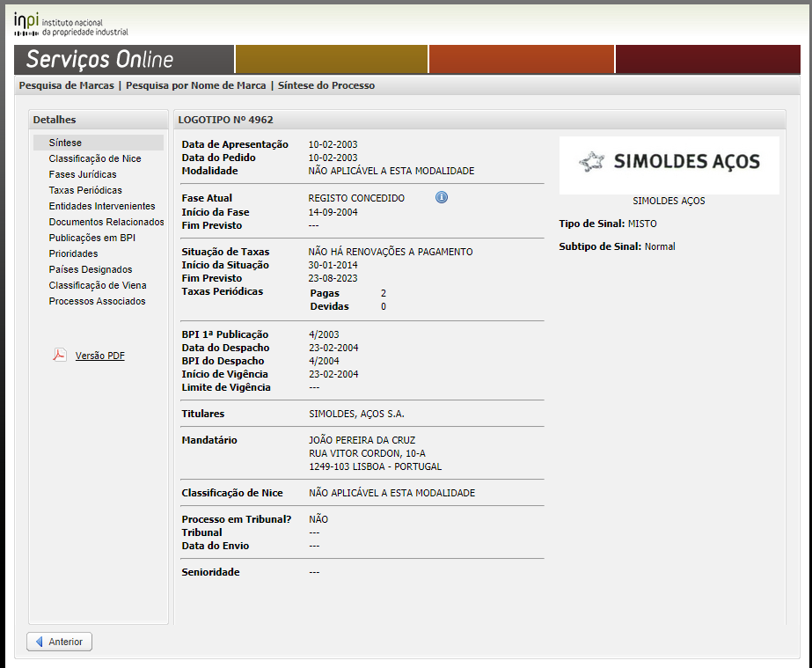This screenshot has width=812, height=668.
Task: Open Publicações em BPI section
Action: (92, 238)
